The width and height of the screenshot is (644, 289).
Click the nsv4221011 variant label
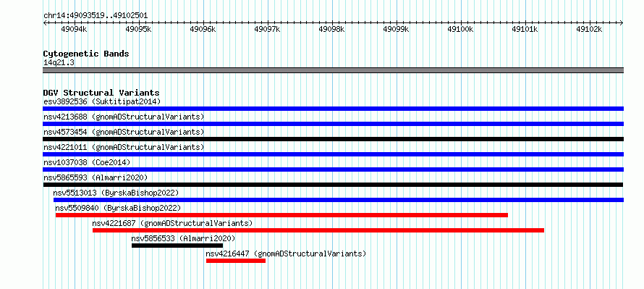click(x=124, y=147)
